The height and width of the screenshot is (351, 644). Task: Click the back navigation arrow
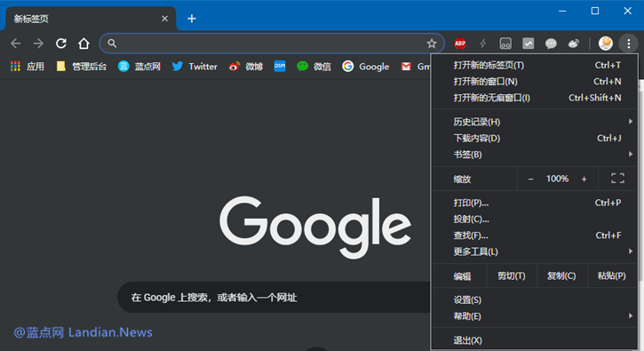tap(16, 44)
